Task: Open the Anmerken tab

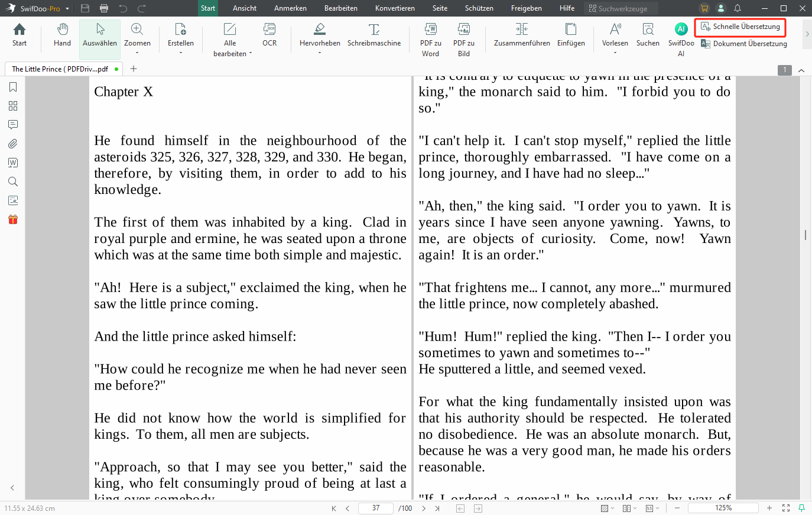Action: click(290, 8)
